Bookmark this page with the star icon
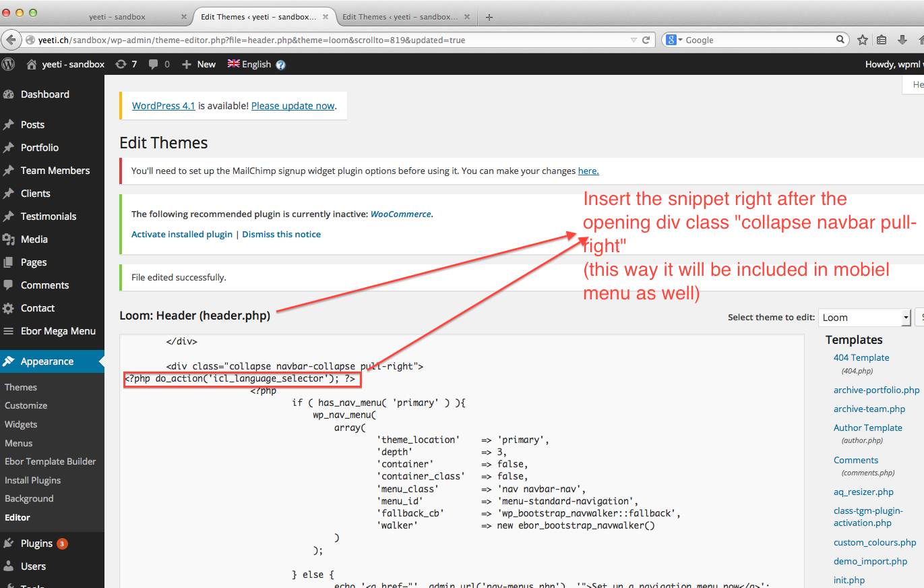 [862, 40]
